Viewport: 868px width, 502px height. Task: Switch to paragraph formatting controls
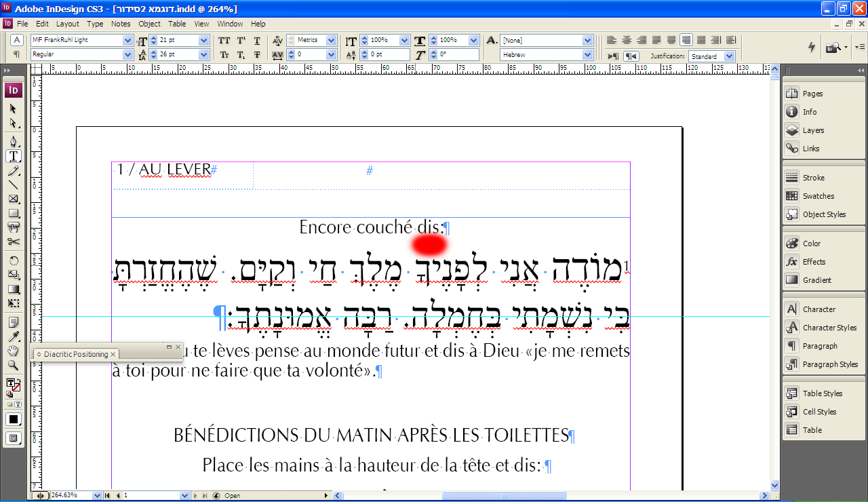pyautogui.click(x=17, y=54)
